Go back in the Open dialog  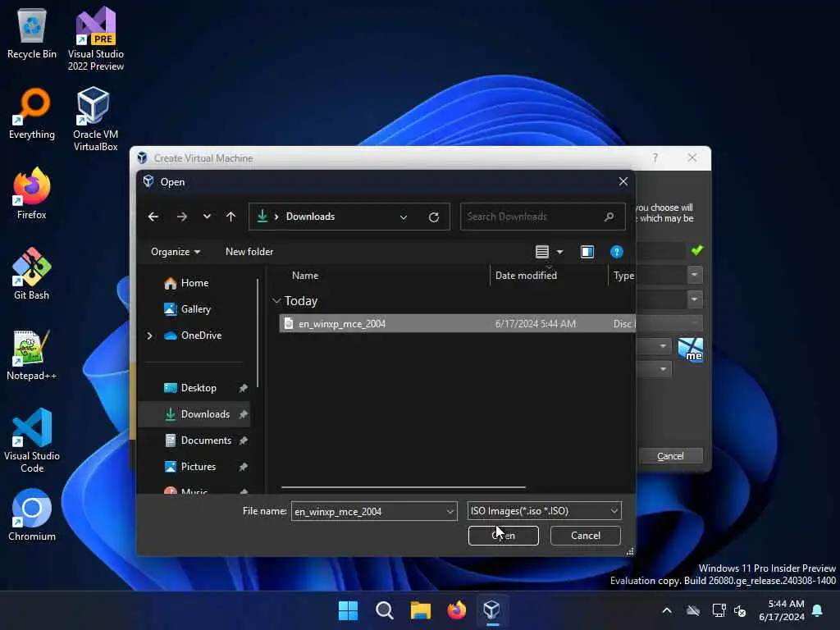[153, 217]
